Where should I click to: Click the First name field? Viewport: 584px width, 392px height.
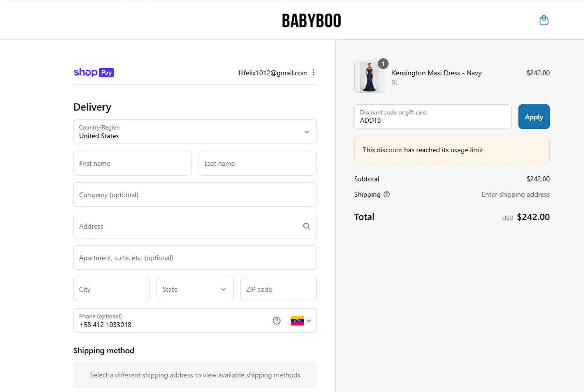tap(132, 163)
